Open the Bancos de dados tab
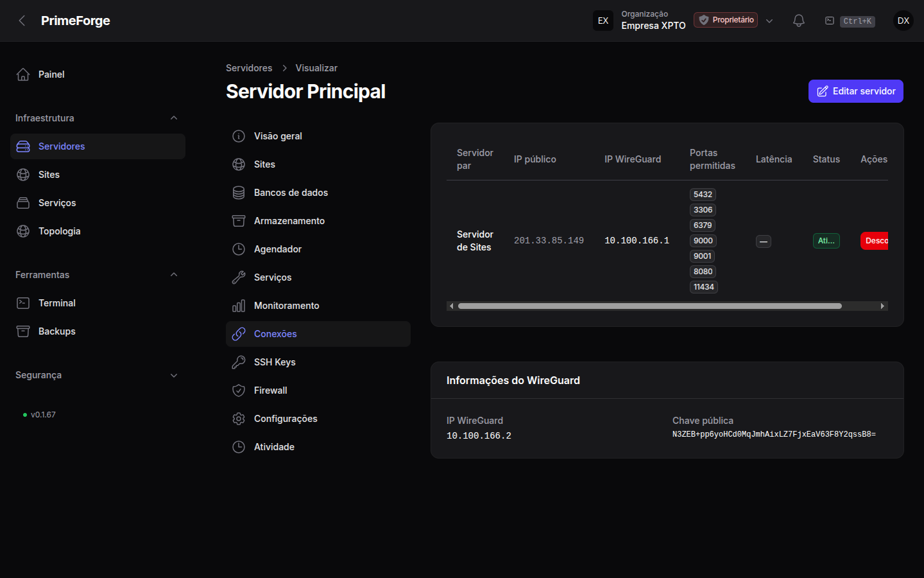The width and height of the screenshot is (924, 578). point(318,193)
